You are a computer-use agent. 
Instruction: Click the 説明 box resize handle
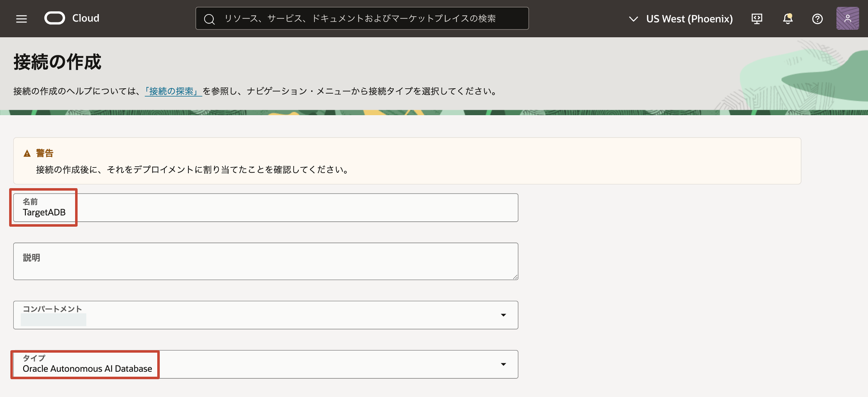(x=516, y=278)
